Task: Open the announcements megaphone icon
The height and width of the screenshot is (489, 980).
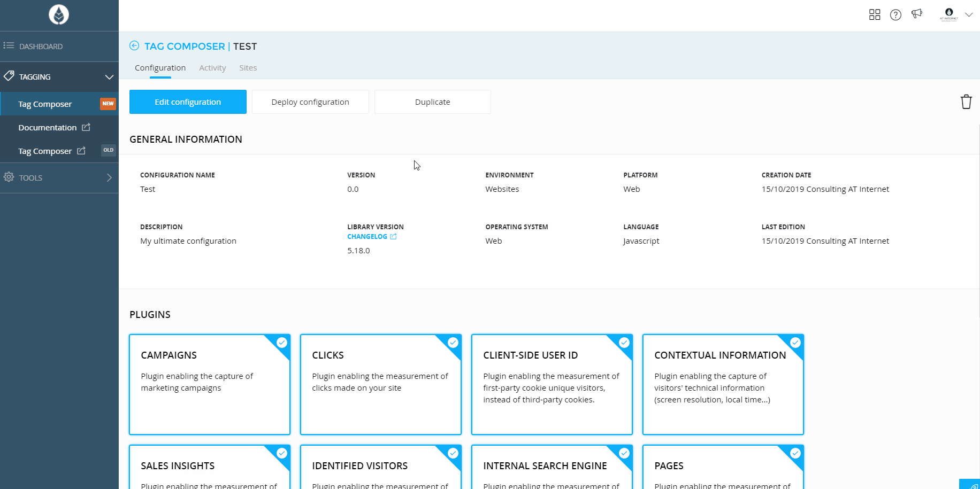Action: [917, 14]
